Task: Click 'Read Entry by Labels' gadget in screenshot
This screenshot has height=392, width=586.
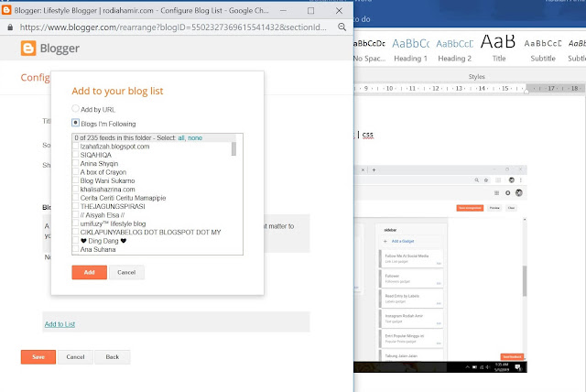Action: (x=411, y=299)
